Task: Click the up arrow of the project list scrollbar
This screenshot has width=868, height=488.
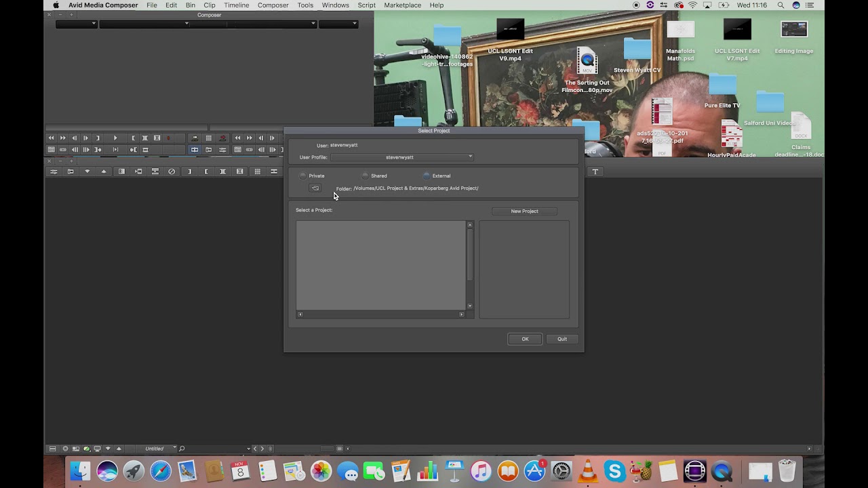Action: [x=469, y=224]
